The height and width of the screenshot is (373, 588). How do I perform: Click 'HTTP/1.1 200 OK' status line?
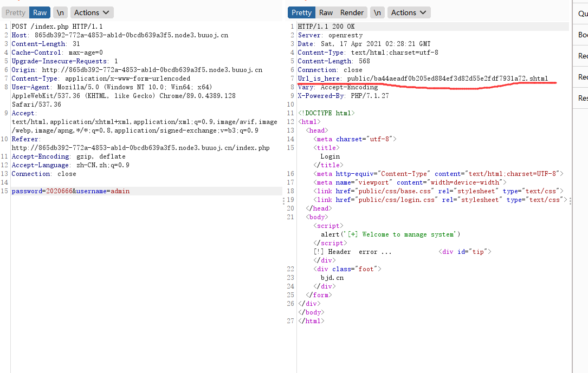[326, 27]
